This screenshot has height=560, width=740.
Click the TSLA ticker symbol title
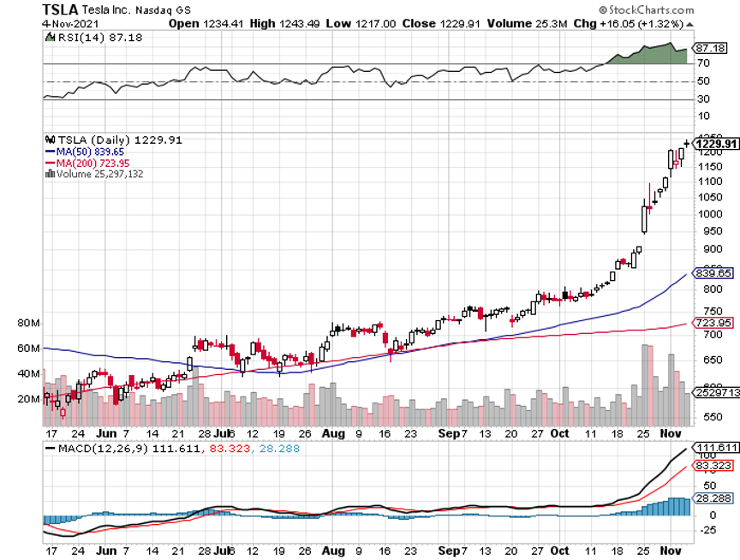click(x=61, y=9)
